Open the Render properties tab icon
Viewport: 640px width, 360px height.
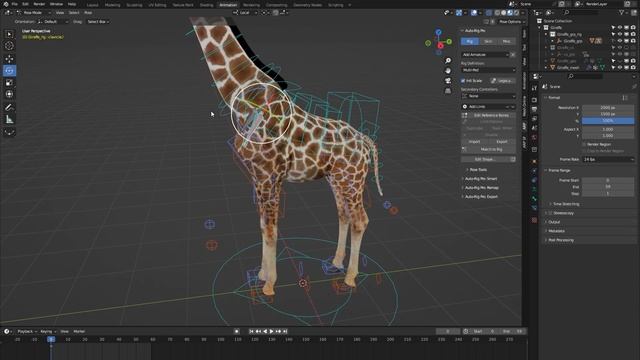click(534, 99)
